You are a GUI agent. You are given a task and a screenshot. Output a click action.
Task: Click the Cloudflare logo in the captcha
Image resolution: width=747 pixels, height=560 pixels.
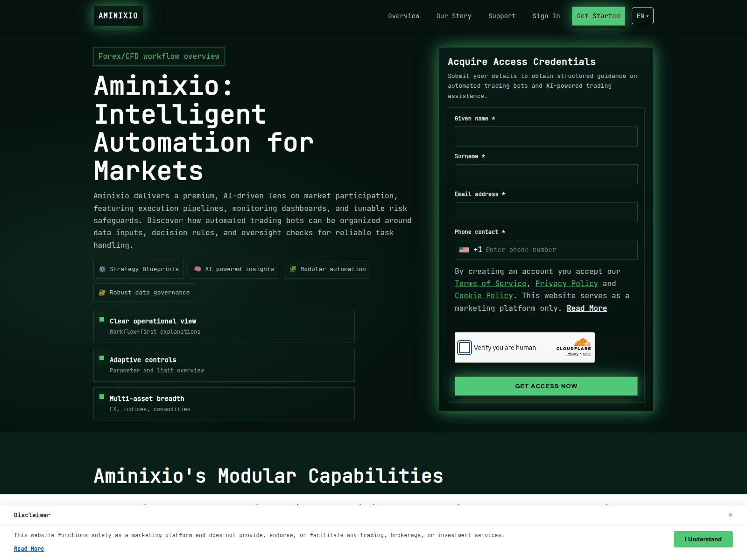pos(574,344)
